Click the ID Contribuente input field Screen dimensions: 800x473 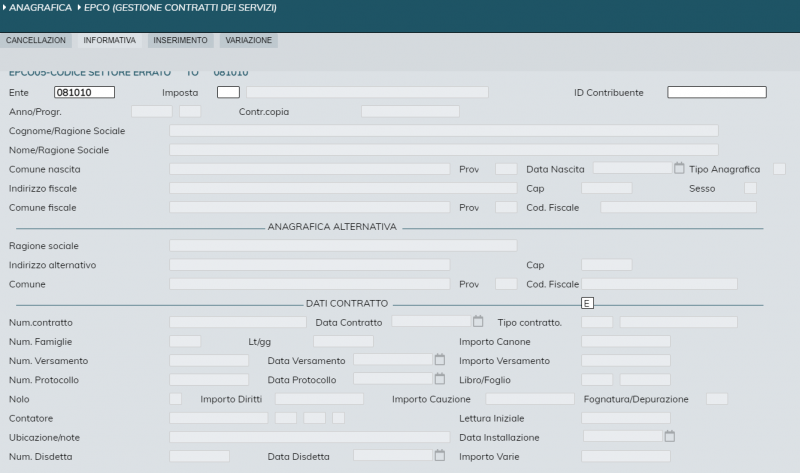point(716,92)
